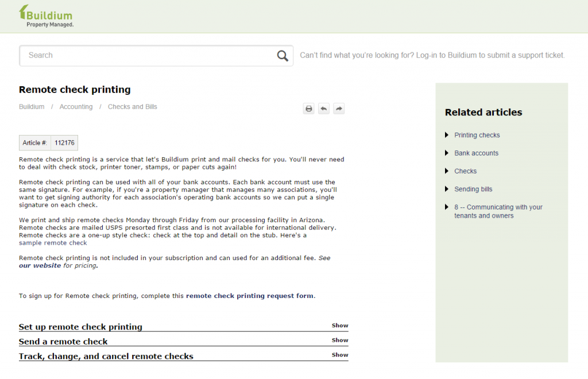
Task: Go to the Buildium breadcrumb
Action: [x=32, y=107]
